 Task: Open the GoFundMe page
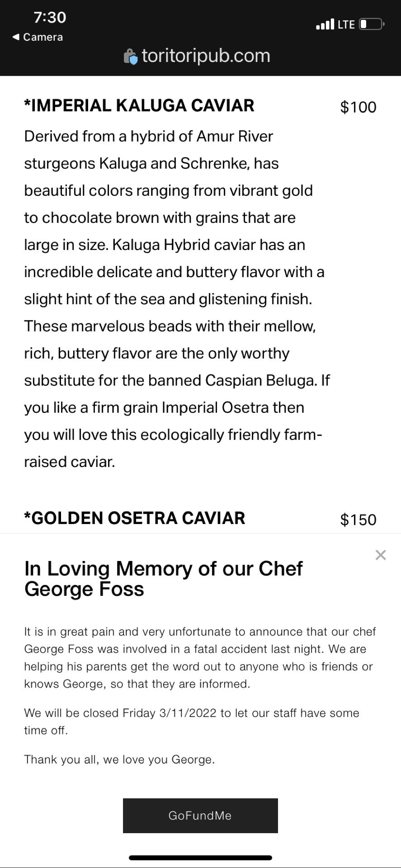(200, 816)
